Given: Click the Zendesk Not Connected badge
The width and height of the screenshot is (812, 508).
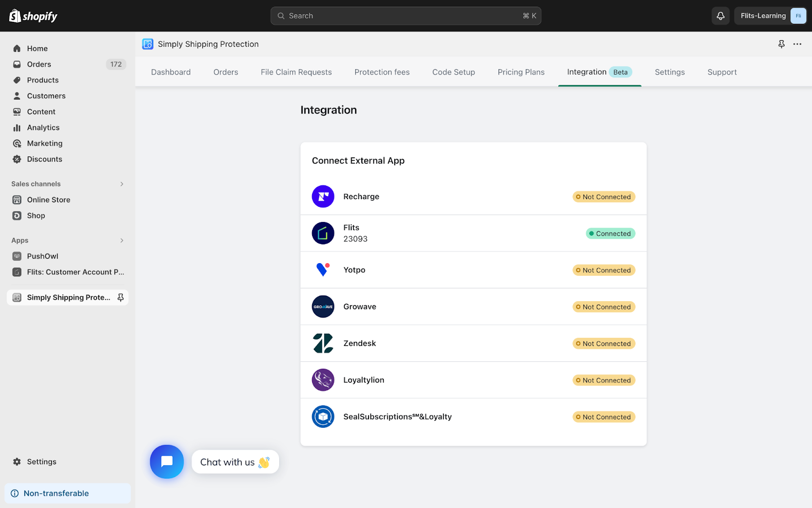Looking at the screenshot, I should pyautogui.click(x=604, y=343).
